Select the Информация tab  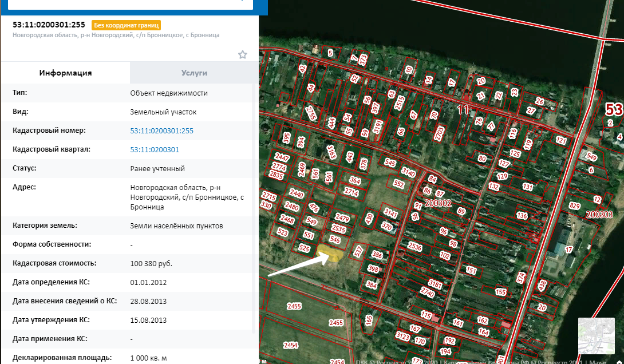[x=66, y=73]
